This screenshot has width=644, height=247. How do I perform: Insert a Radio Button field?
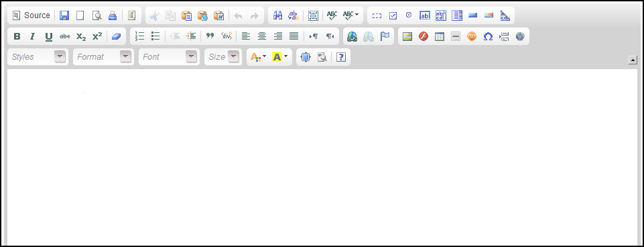(409, 15)
